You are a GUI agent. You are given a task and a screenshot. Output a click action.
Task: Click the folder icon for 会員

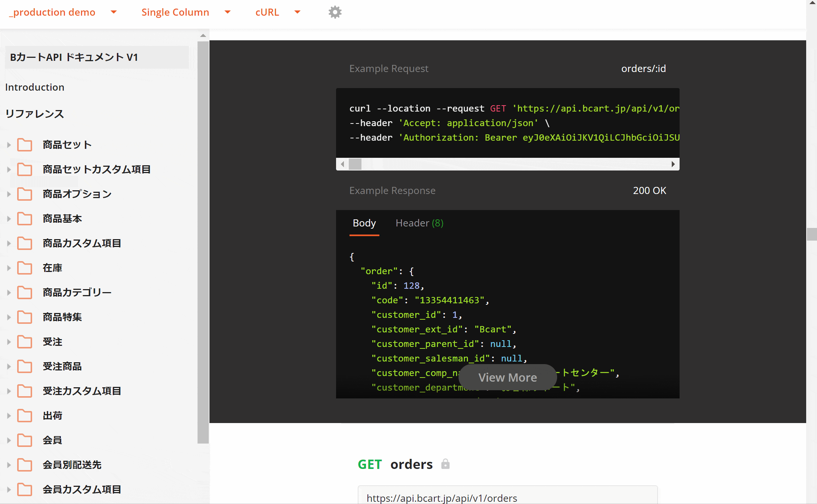click(x=25, y=440)
